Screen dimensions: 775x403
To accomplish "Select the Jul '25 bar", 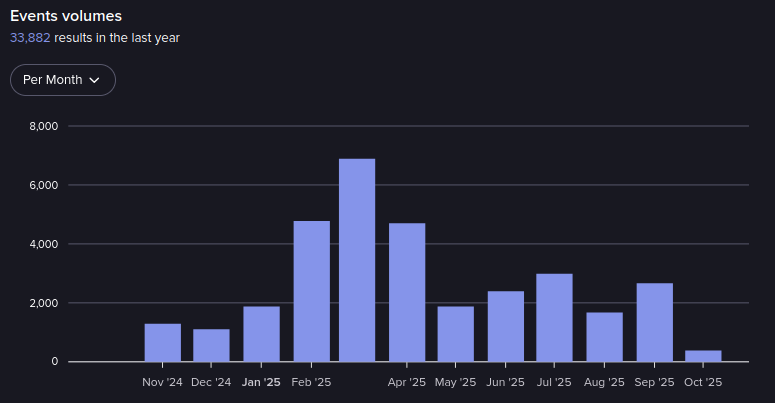I will pyautogui.click(x=554, y=317).
